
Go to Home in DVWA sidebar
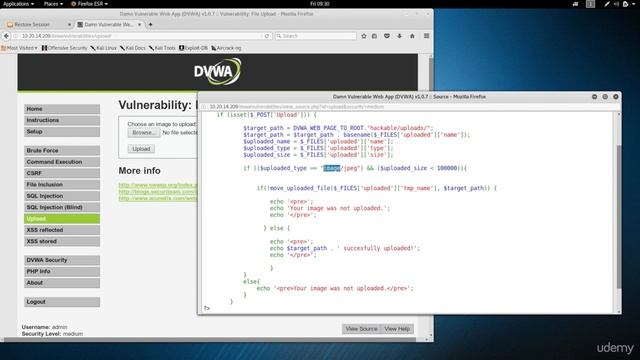point(62,109)
